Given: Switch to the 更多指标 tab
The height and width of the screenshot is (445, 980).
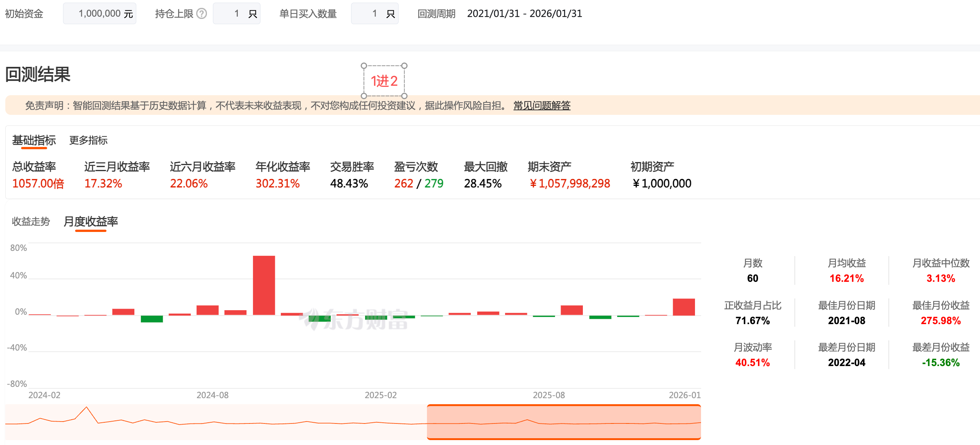Looking at the screenshot, I should tap(88, 140).
